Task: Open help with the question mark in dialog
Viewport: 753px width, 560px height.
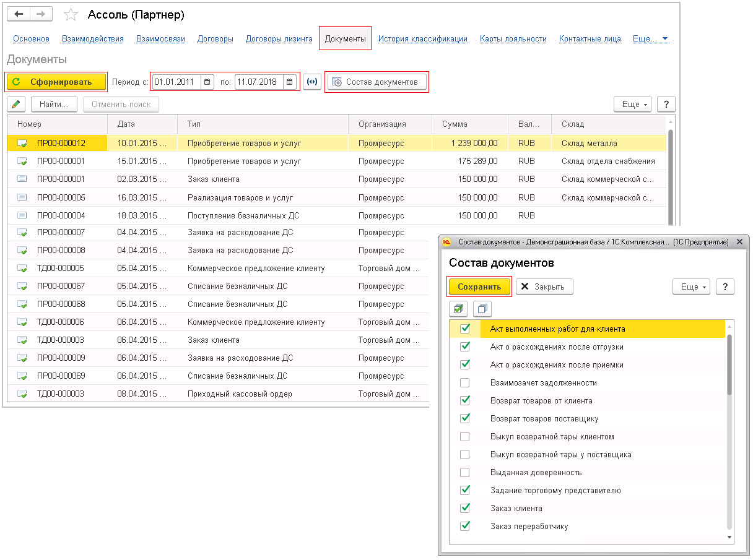Action: click(725, 286)
